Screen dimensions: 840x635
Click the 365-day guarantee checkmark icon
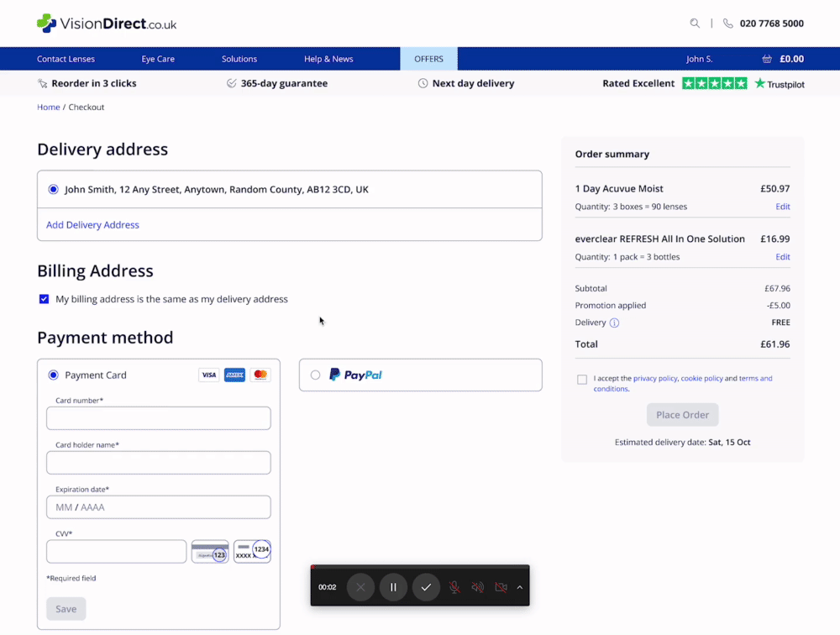(232, 83)
